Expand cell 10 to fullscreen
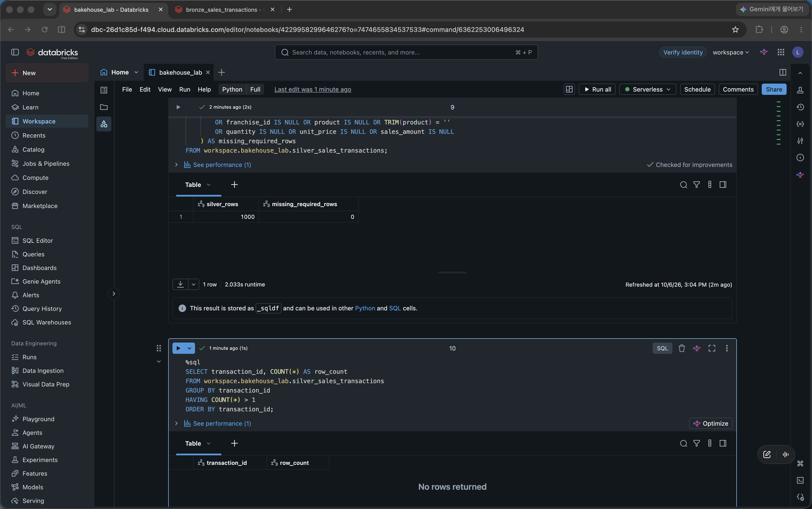 point(712,348)
